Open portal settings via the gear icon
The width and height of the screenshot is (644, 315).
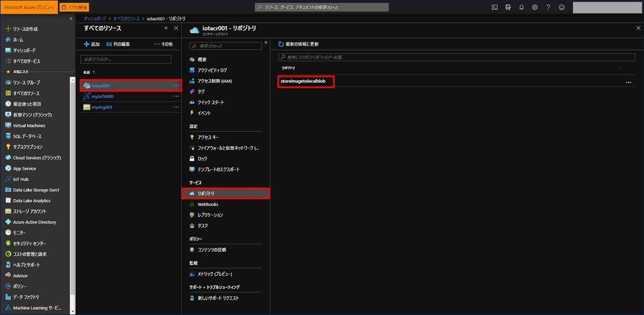535,7
